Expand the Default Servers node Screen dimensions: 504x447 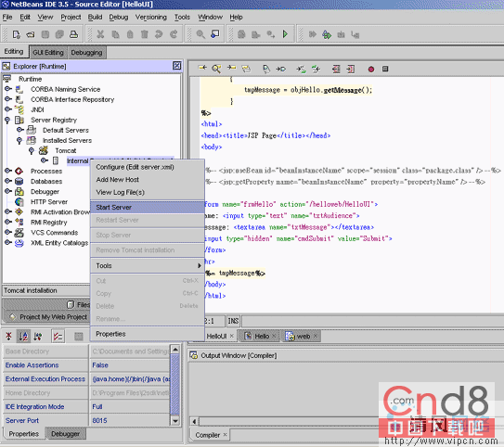tap(20, 130)
